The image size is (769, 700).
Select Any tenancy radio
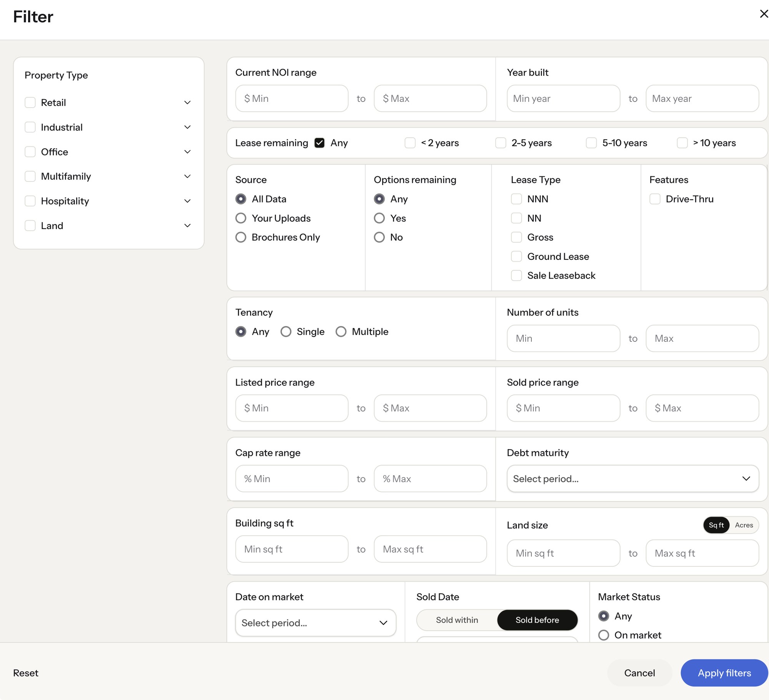[241, 332]
